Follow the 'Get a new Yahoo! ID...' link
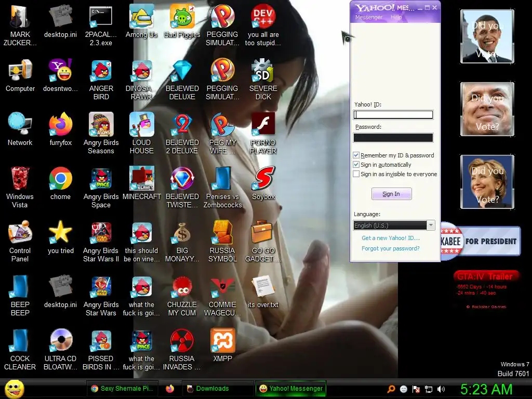The width and height of the screenshot is (532, 399). (391, 238)
